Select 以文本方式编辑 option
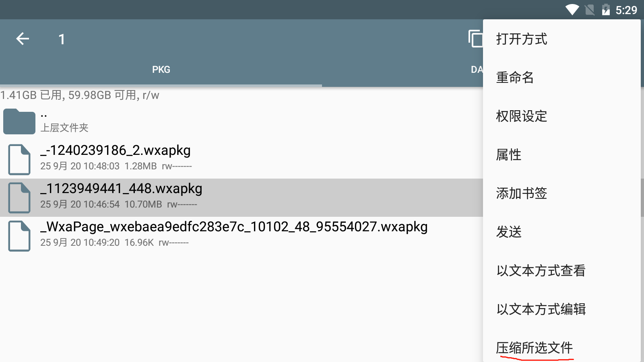644x362 pixels. pos(562,309)
